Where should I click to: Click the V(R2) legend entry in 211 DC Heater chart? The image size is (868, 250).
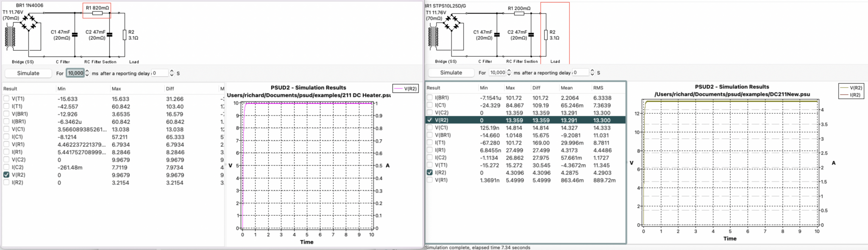tap(406, 89)
